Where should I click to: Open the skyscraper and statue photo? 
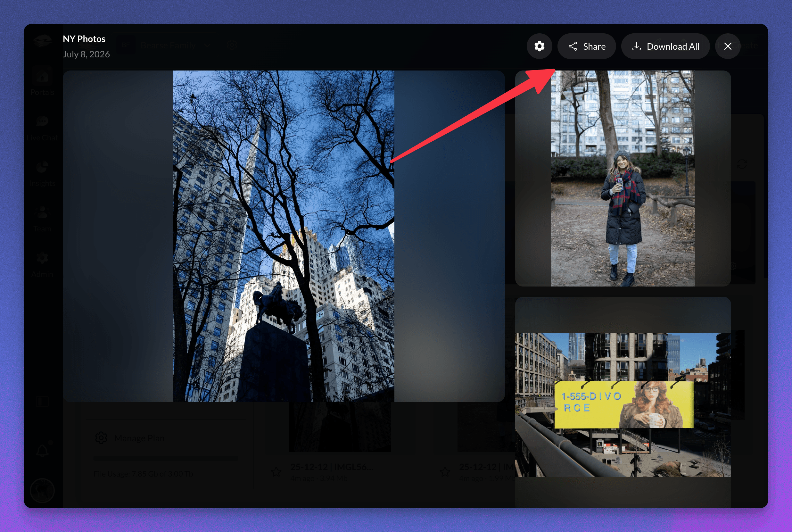click(x=284, y=236)
